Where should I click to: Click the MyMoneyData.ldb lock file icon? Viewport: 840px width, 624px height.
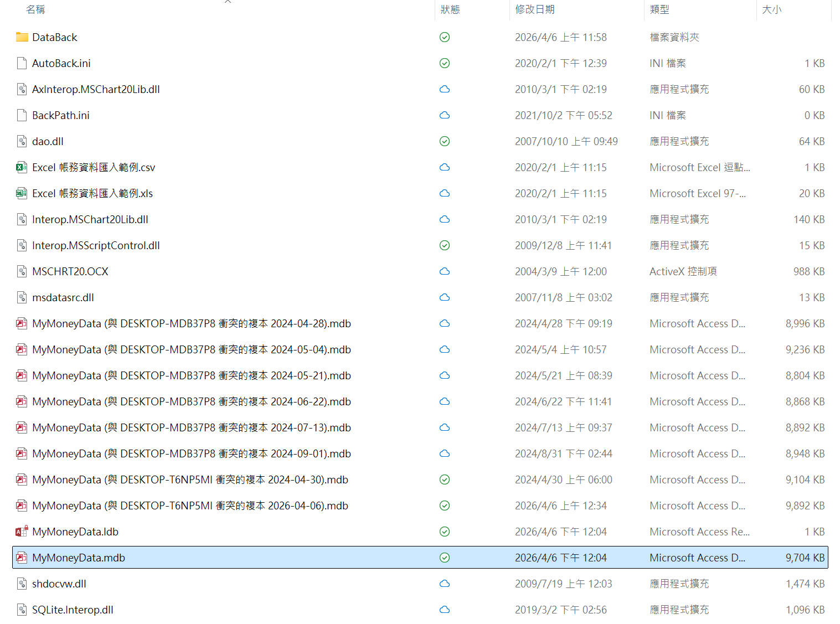22,532
